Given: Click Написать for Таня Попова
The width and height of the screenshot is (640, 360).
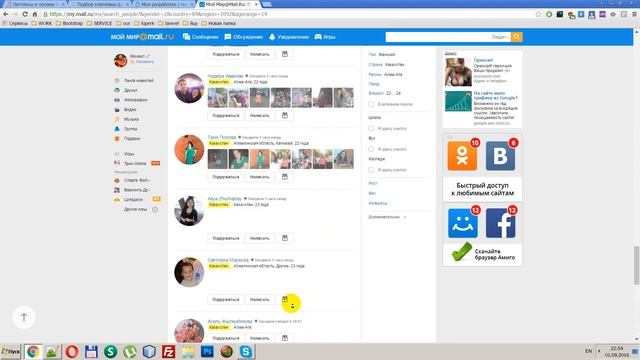Looking at the screenshot, I should coord(260,177).
